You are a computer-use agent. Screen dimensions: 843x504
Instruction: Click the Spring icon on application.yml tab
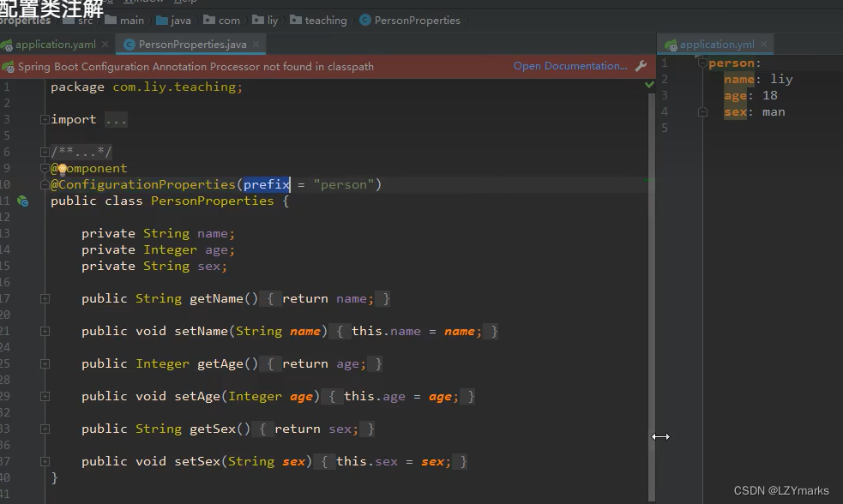671,45
